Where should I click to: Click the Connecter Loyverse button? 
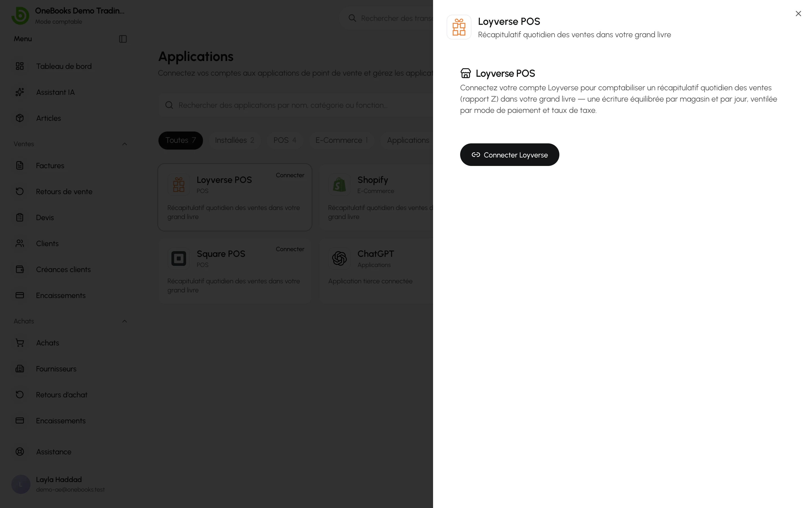(509, 155)
